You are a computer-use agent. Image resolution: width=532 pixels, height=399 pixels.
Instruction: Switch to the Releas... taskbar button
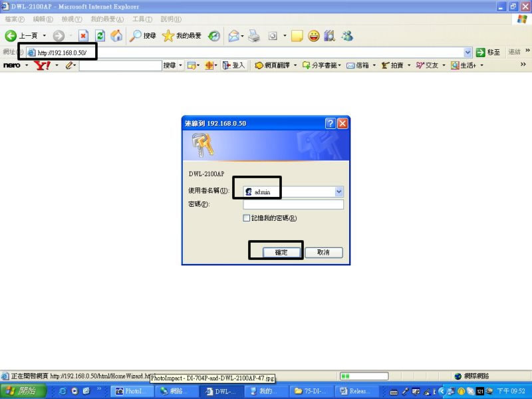[357, 391]
